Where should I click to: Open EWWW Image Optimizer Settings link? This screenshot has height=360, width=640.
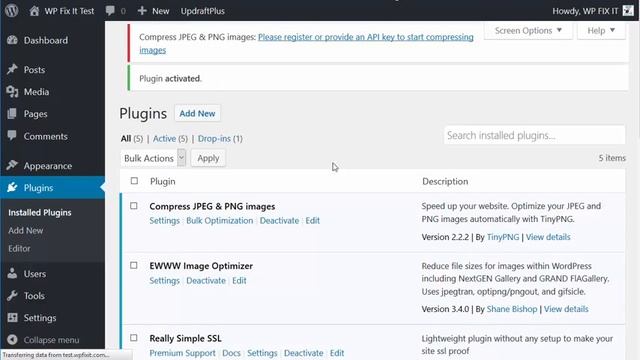click(x=164, y=280)
